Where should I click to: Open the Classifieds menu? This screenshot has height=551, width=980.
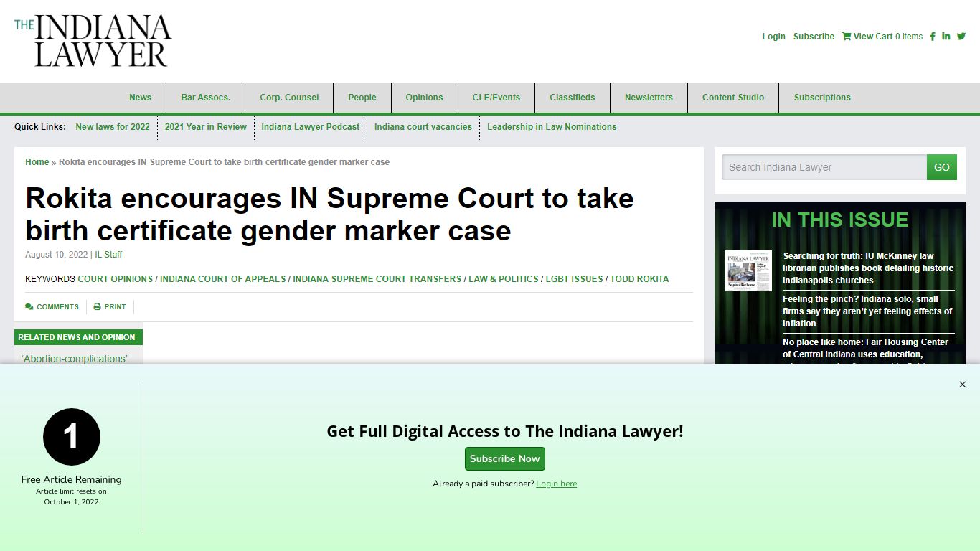[x=573, y=98]
